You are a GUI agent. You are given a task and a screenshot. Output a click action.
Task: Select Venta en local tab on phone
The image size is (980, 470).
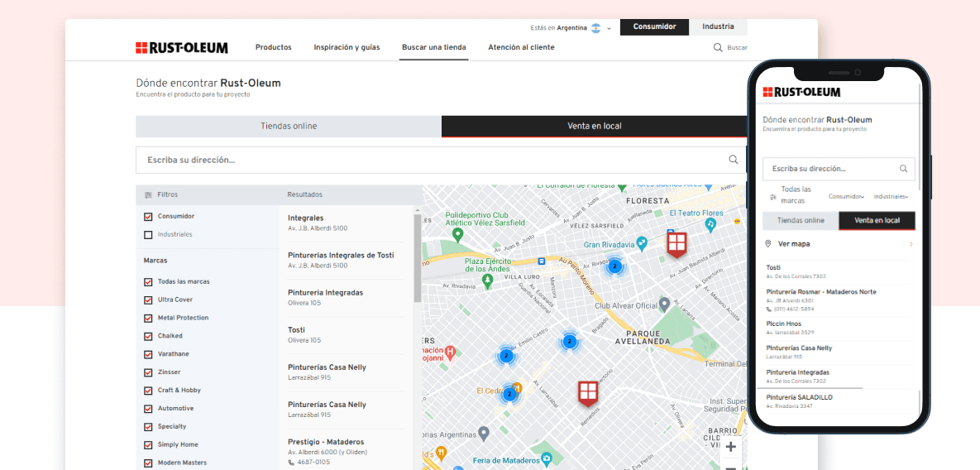click(x=877, y=221)
